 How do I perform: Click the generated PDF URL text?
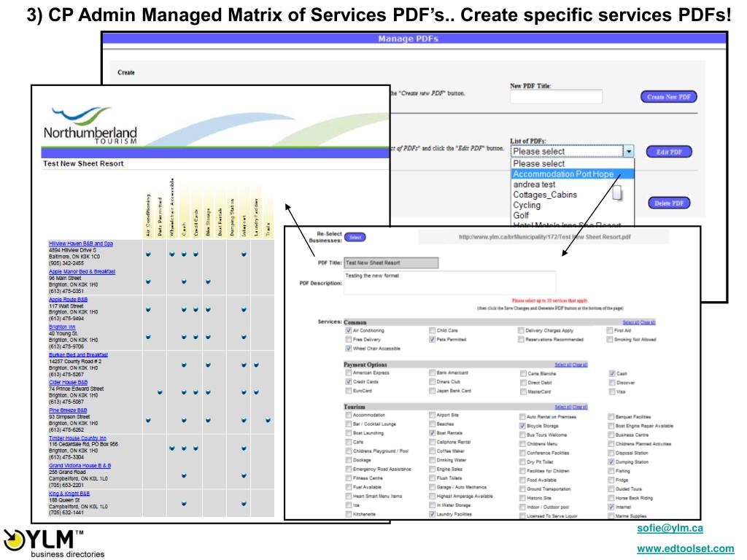(544, 237)
